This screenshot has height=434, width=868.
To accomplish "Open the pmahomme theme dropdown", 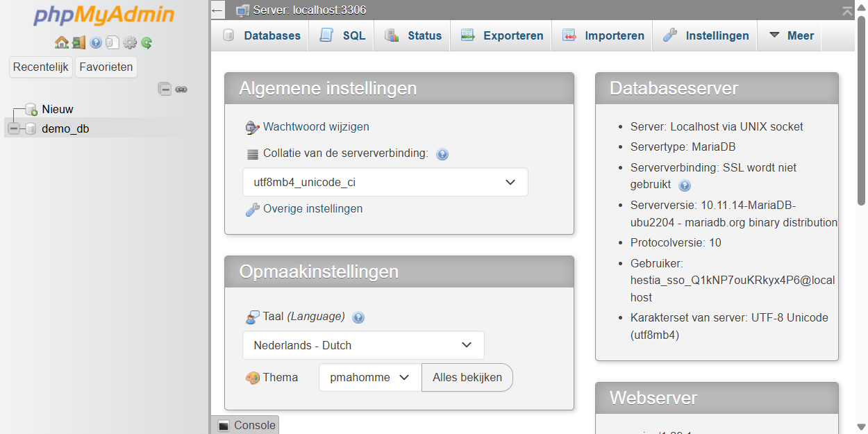I will 369,378.
